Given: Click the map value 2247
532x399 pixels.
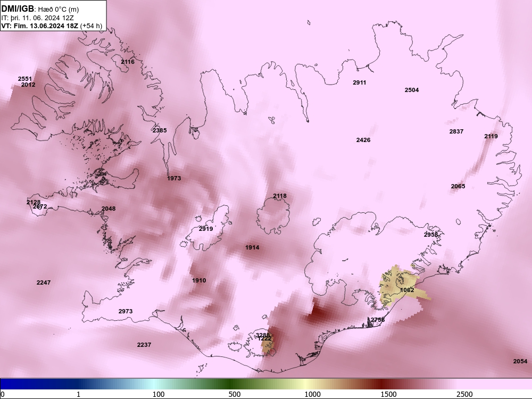Looking at the screenshot, I should tap(44, 282).
